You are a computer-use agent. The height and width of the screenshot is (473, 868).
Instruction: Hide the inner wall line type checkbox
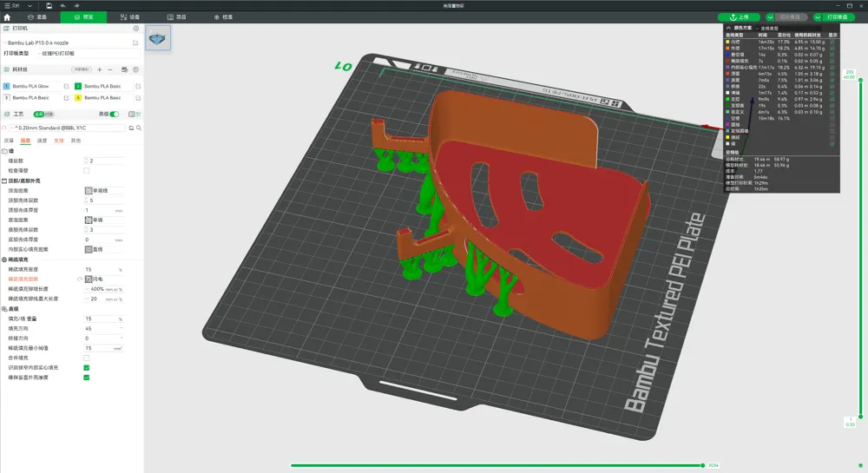click(832, 42)
